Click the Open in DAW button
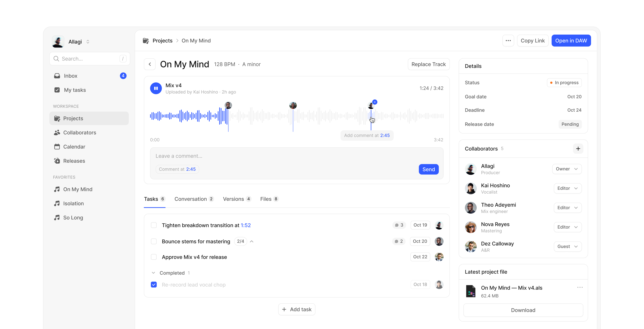644x329 pixels. [571, 41]
